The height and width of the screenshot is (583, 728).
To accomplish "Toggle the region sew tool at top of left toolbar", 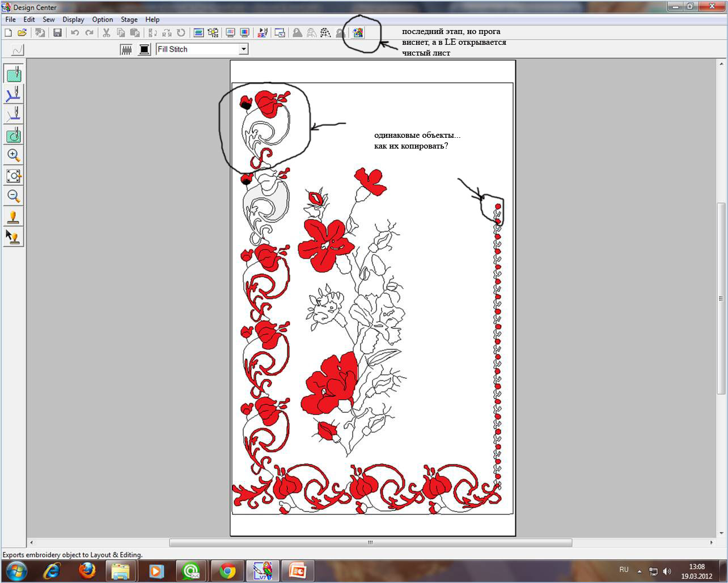I will coord(14,74).
